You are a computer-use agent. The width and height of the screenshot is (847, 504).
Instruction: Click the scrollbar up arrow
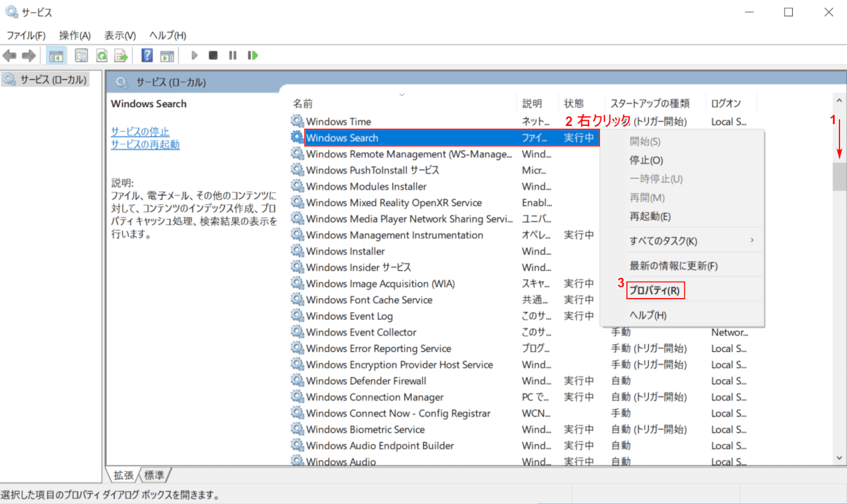pyautogui.click(x=839, y=100)
